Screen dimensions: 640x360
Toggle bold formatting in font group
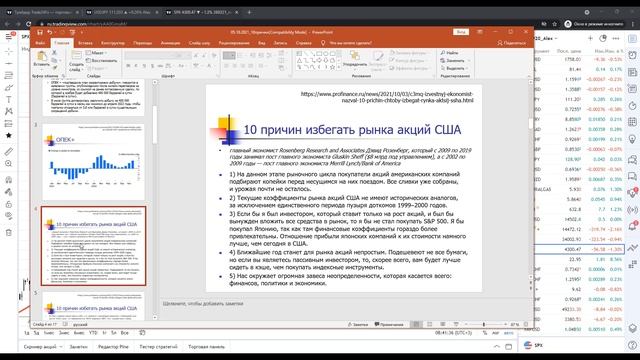(128, 66)
